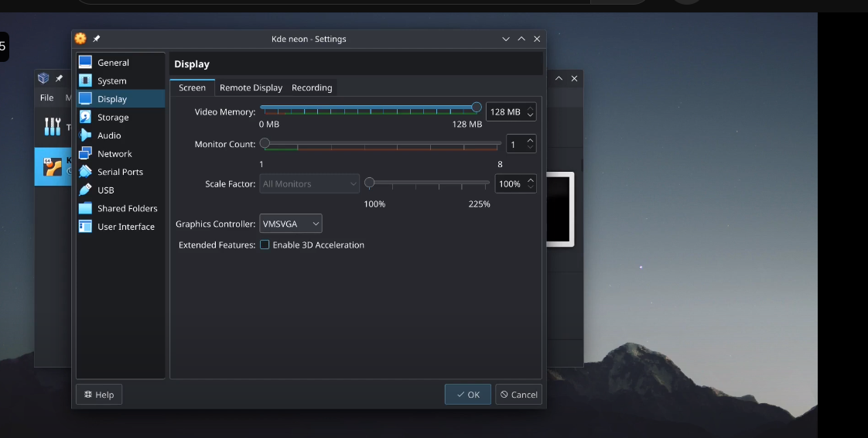Select the Audio settings category
The height and width of the screenshot is (438, 868).
coord(109,135)
